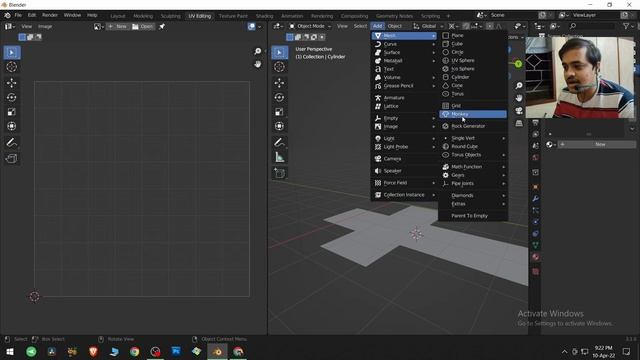
Task: Activate the Rotate tool in UV editor
Action: coord(11,98)
